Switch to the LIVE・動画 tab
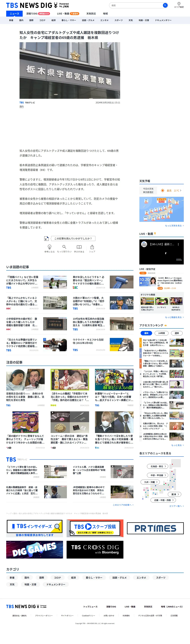This screenshot has height=644, width=190. 68,13
